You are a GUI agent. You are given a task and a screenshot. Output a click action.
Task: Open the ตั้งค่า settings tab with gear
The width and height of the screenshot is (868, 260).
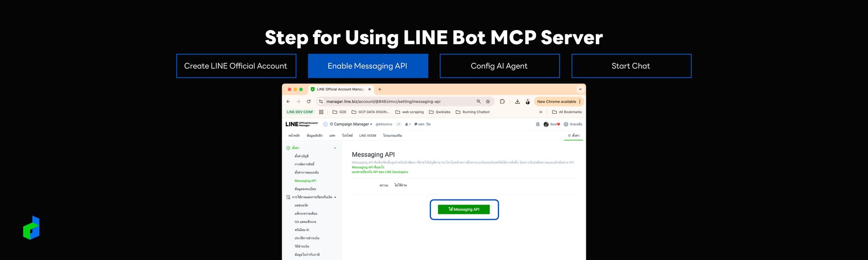574,135
